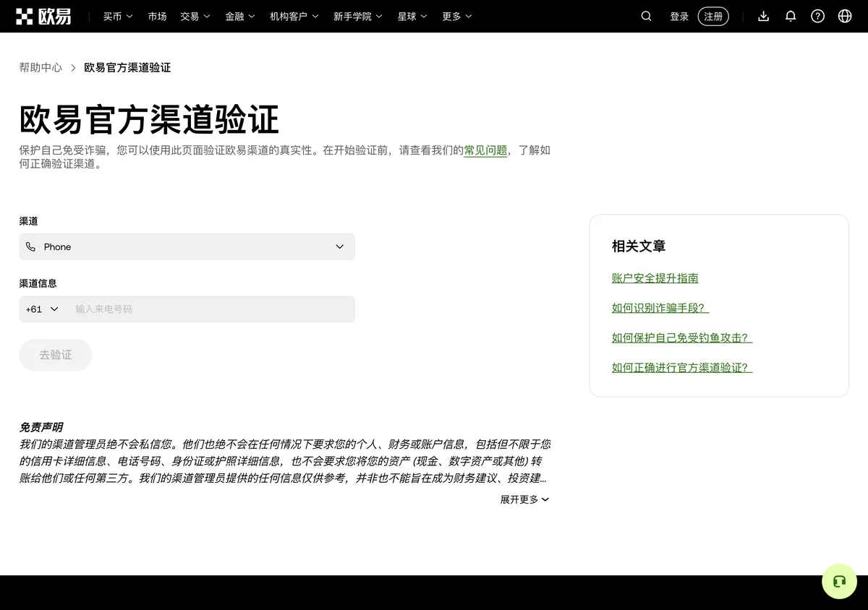868x610 pixels.
Task: Click the 输入来电号码 input field
Action: (x=211, y=309)
